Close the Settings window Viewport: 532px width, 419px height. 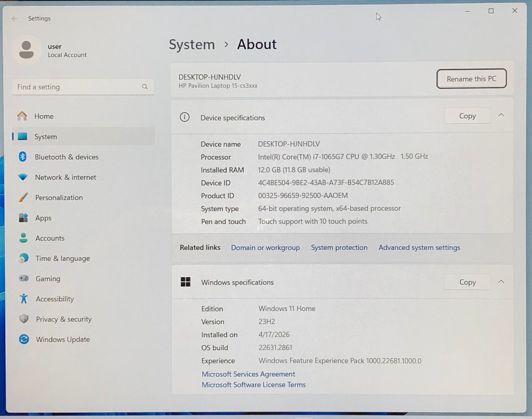coord(515,11)
